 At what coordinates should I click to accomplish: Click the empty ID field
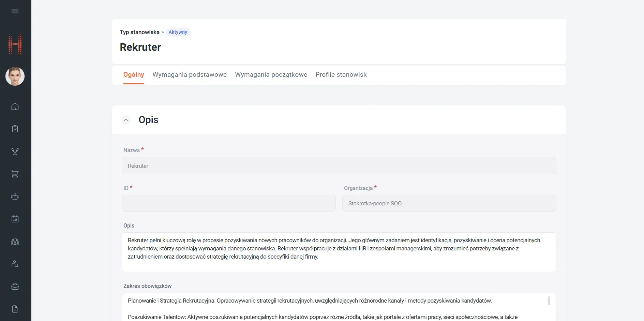point(229,203)
